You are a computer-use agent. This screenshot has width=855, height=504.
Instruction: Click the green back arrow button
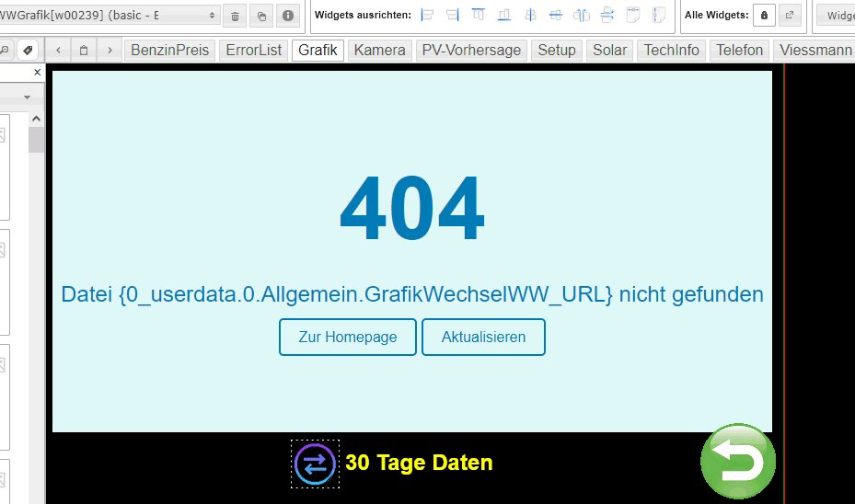tap(738, 461)
